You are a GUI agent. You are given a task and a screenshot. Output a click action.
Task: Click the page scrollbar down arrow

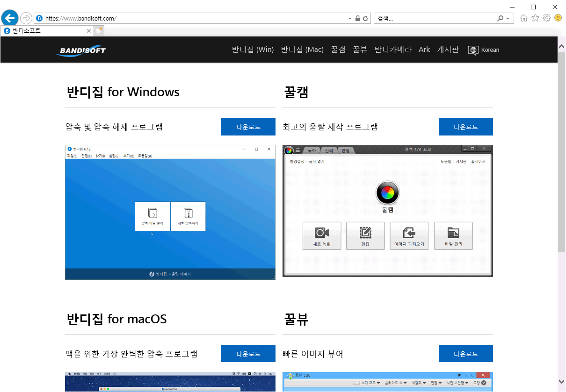point(562,381)
